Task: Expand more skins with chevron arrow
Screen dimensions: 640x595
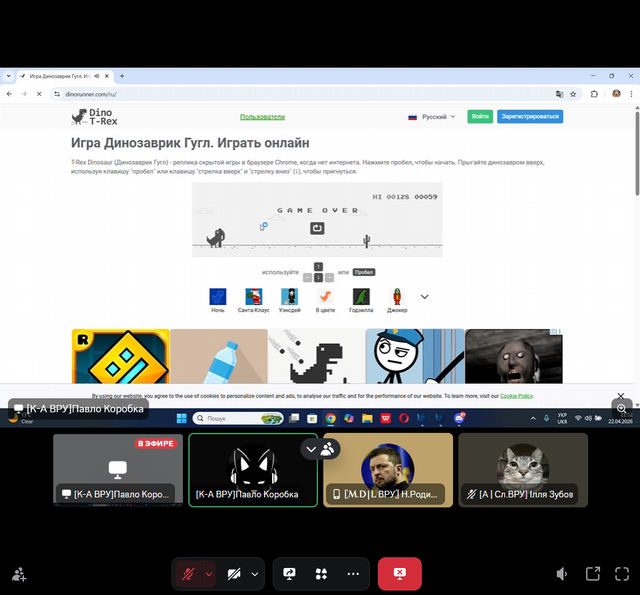Action: (424, 297)
